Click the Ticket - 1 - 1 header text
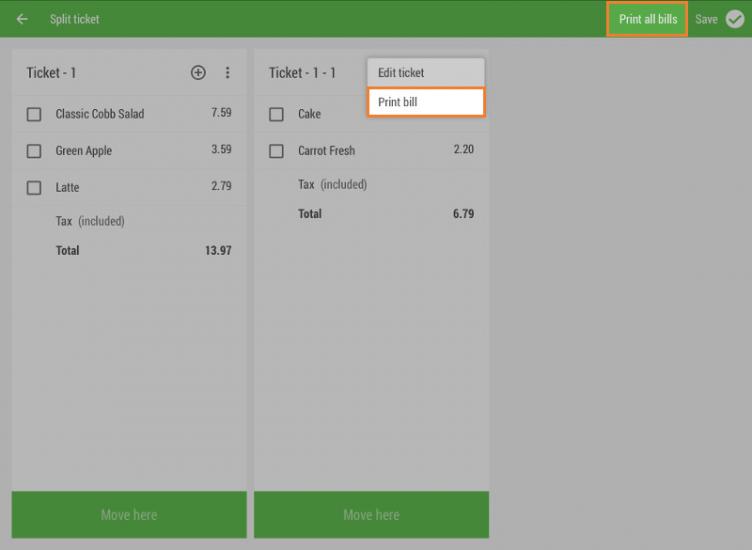Viewport: 752px width, 550px height. point(302,73)
